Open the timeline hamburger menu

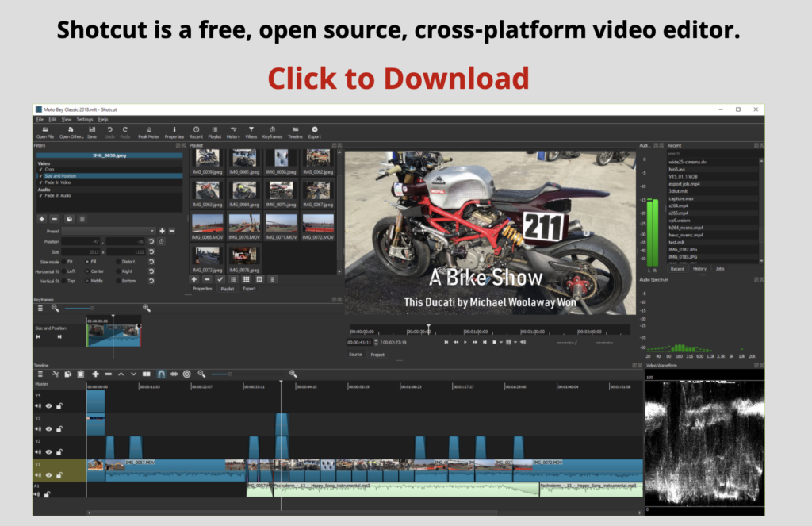[40, 374]
